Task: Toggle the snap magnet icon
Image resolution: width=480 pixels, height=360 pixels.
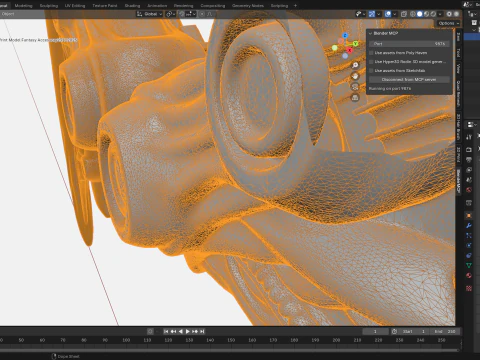Action: click(x=182, y=14)
